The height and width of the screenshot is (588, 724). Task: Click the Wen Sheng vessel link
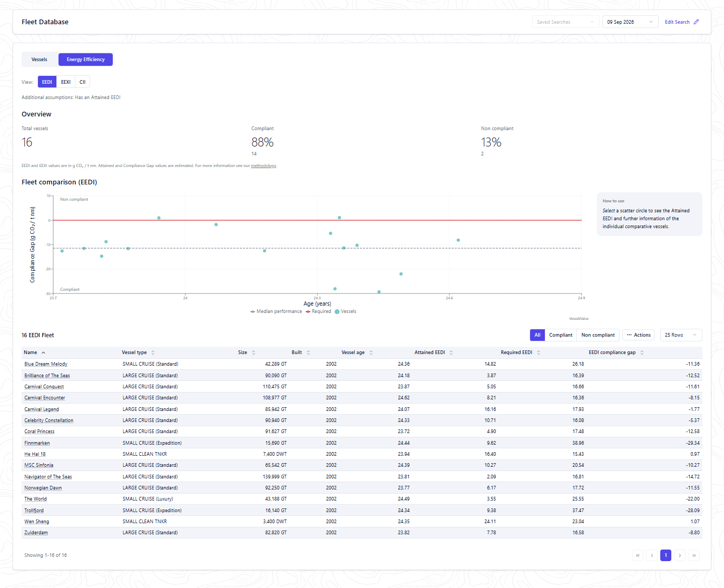pyautogui.click(x=37, y=522)
